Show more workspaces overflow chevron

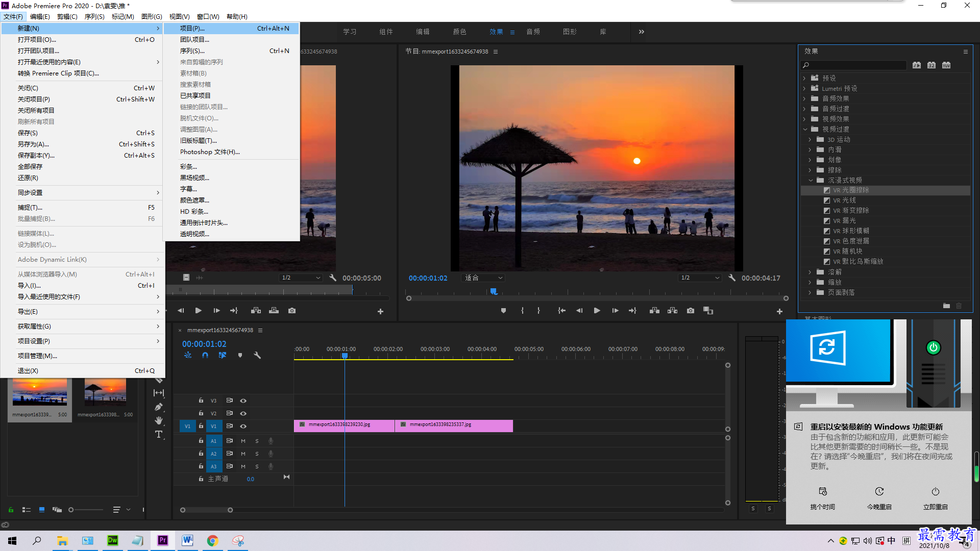(642, 32)
